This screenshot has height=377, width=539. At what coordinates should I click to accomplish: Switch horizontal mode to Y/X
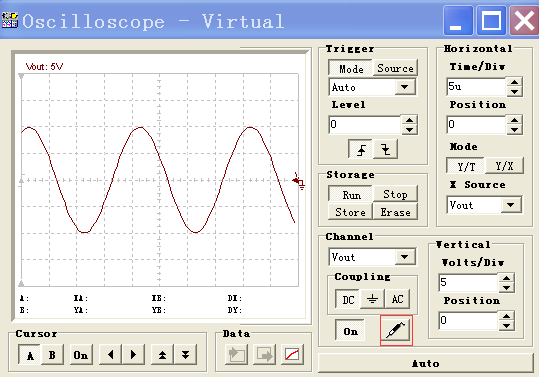[504, 166]
